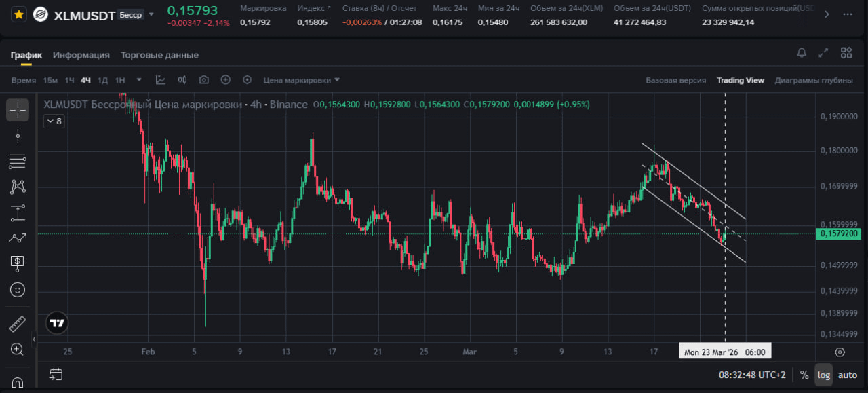Click the 0,1900000 price axis label

[x=840, y=117]
